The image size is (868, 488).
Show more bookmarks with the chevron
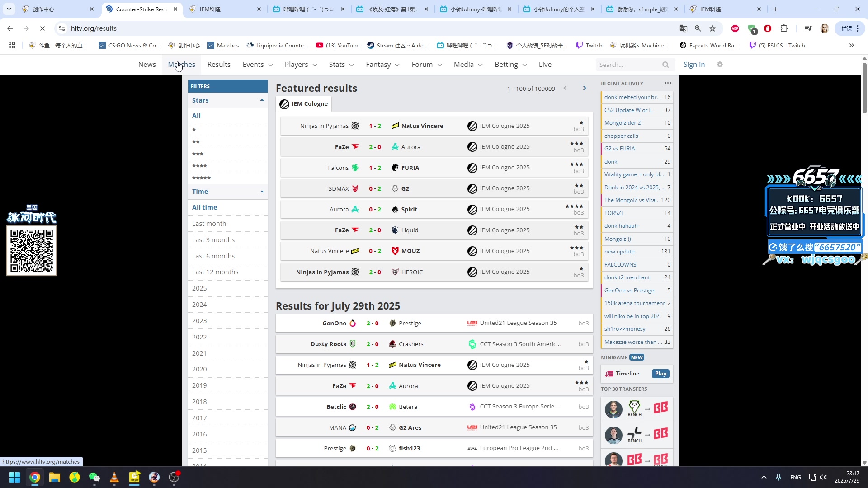[852, 45]
